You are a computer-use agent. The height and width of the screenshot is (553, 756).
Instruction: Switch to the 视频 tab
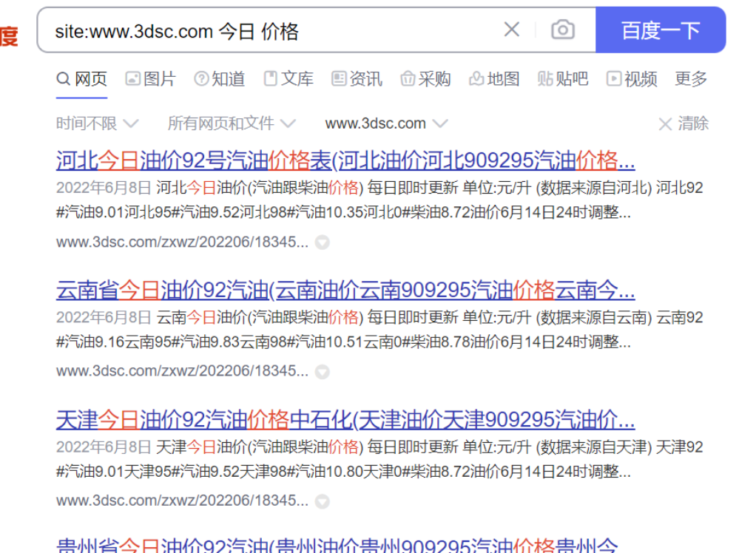point(632,78)
